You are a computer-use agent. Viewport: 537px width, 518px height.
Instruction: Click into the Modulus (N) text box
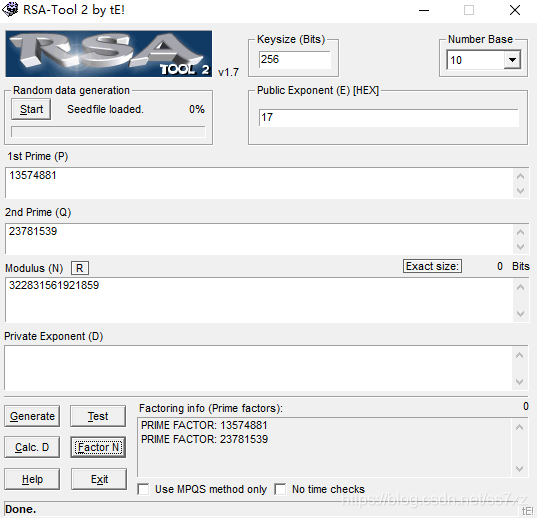[x=259, y=300]
